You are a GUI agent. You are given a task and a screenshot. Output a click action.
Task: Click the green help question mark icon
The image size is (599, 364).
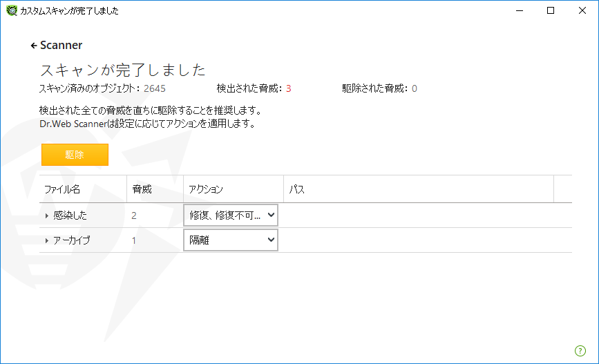(x=580, y=351)
